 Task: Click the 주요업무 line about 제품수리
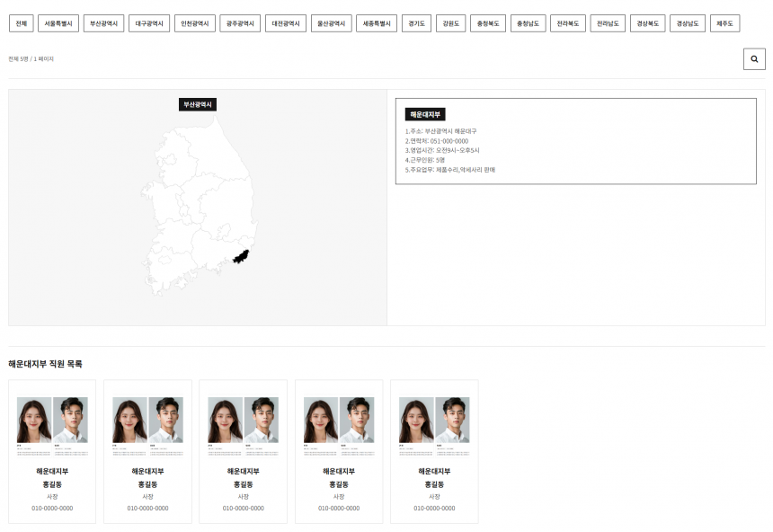(450, 170)
